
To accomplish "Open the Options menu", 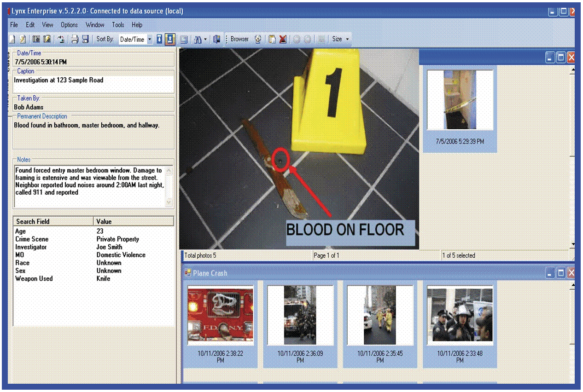I will (x=69, y=25).
